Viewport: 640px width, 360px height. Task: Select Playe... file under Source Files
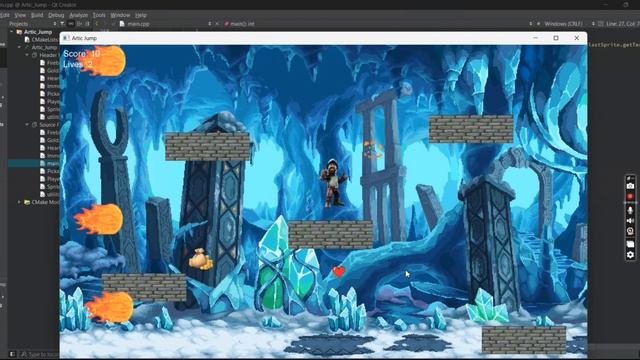[49, 179]
